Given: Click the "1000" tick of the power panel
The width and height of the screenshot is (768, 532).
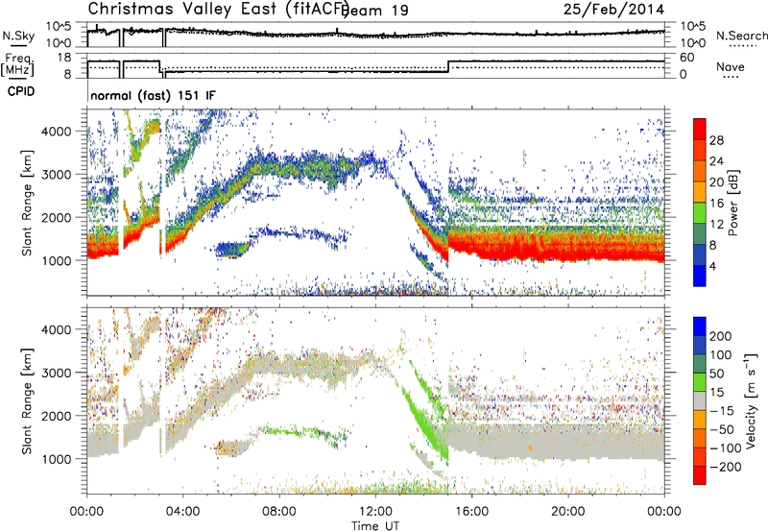Looking at the screenshot, I should tap(58, 260).
